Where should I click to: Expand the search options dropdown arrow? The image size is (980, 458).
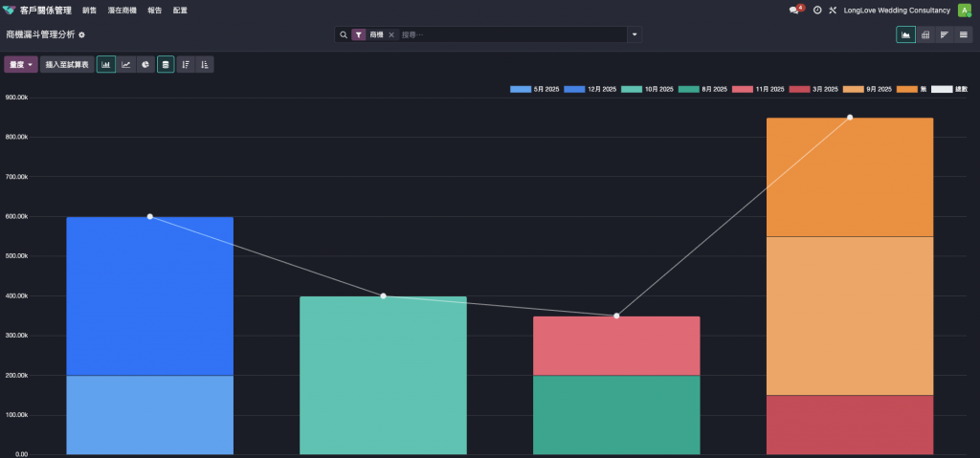click(635, 35)
